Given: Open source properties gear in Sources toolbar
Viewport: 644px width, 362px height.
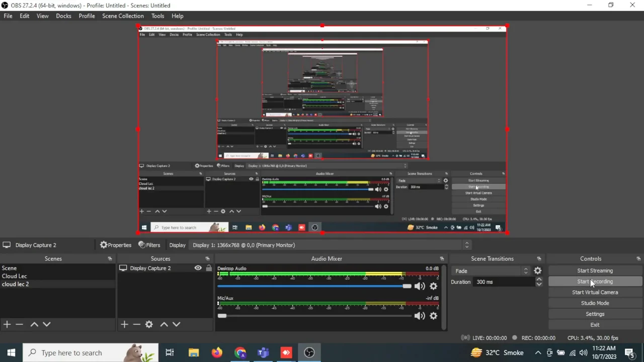Looking at the screenshot, I should click(149, 324).
